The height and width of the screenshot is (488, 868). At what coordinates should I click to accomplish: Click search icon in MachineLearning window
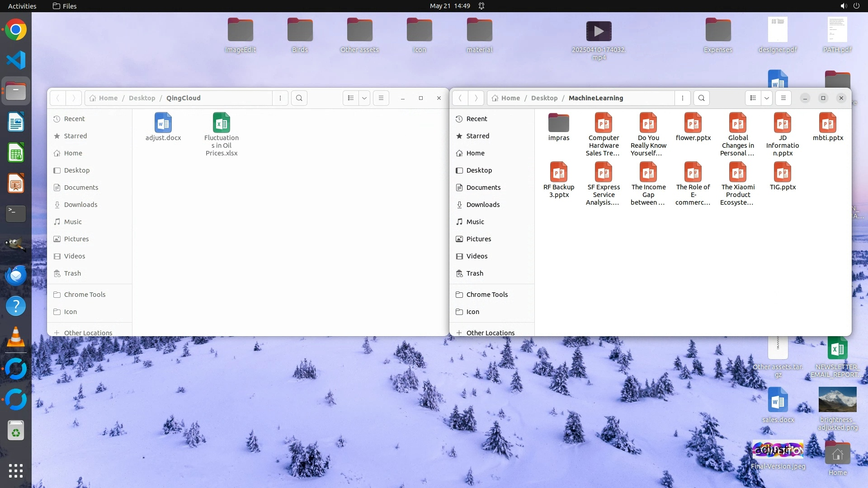(x=701, y=98)
